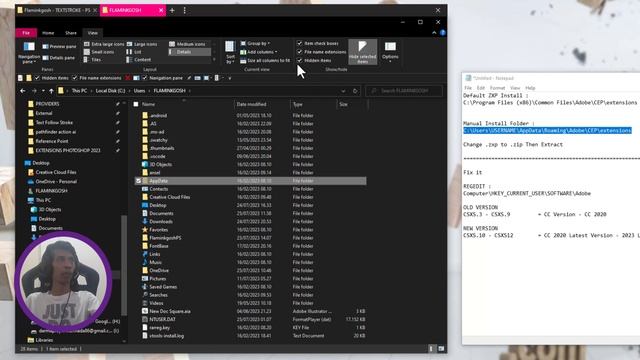Choose Small icons layout

click(x=99, y=52)
